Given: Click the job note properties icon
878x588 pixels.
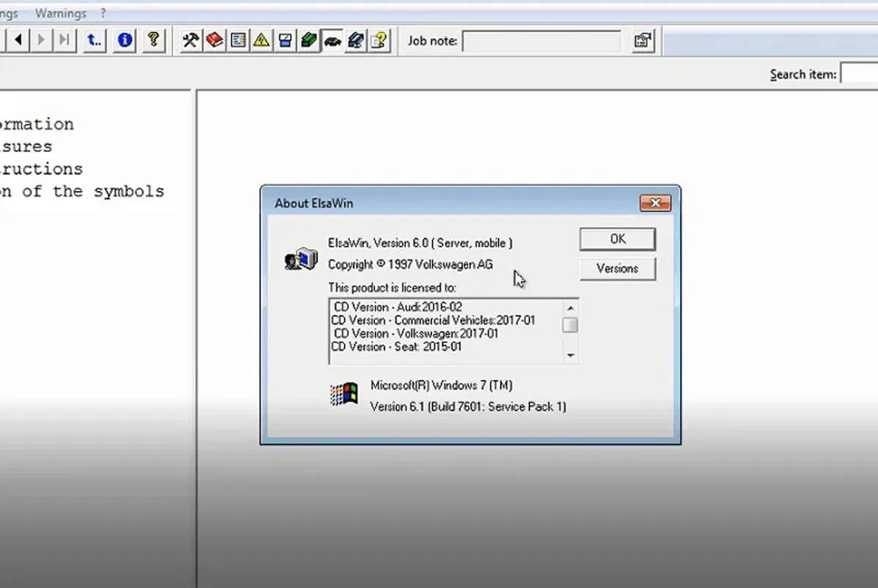Looking at the screenshot, I should pyautogui.click(x=643, y=40).
